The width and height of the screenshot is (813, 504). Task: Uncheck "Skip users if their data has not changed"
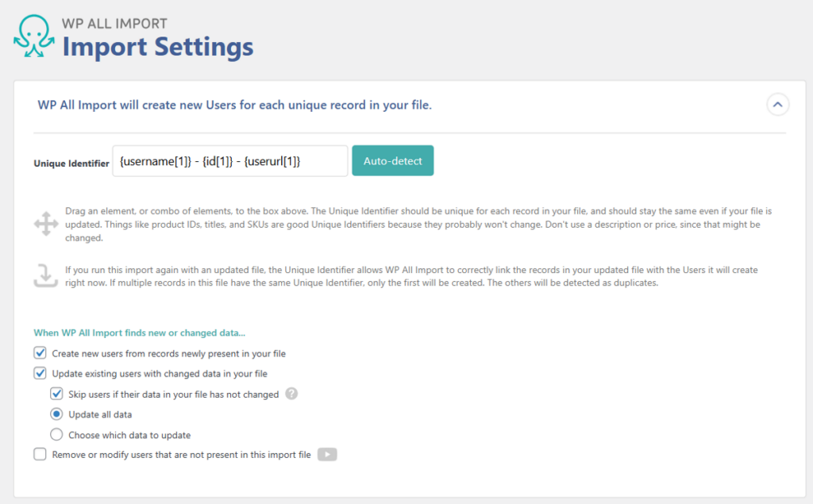pyautogui.click(x=56, y=394)
